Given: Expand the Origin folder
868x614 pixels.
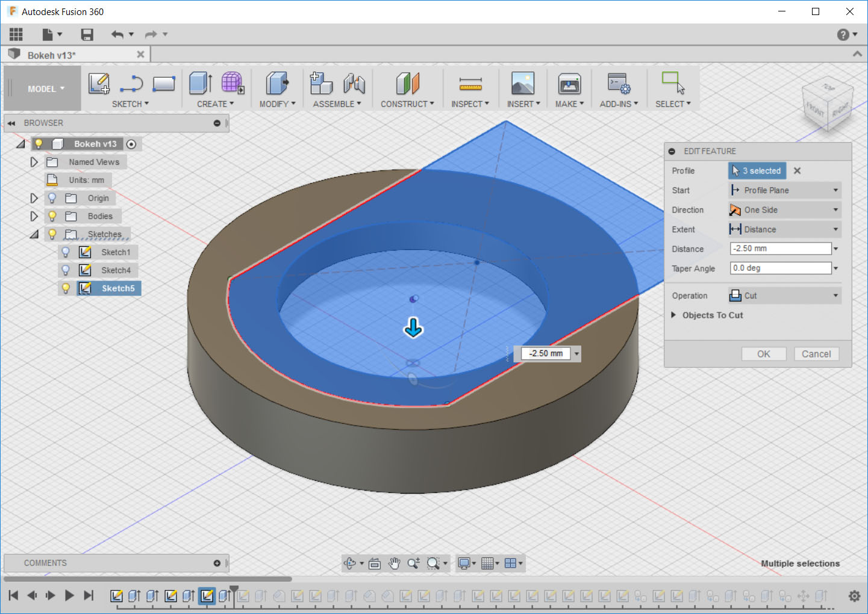Looking at the screenshot, I should coord(34,198).
